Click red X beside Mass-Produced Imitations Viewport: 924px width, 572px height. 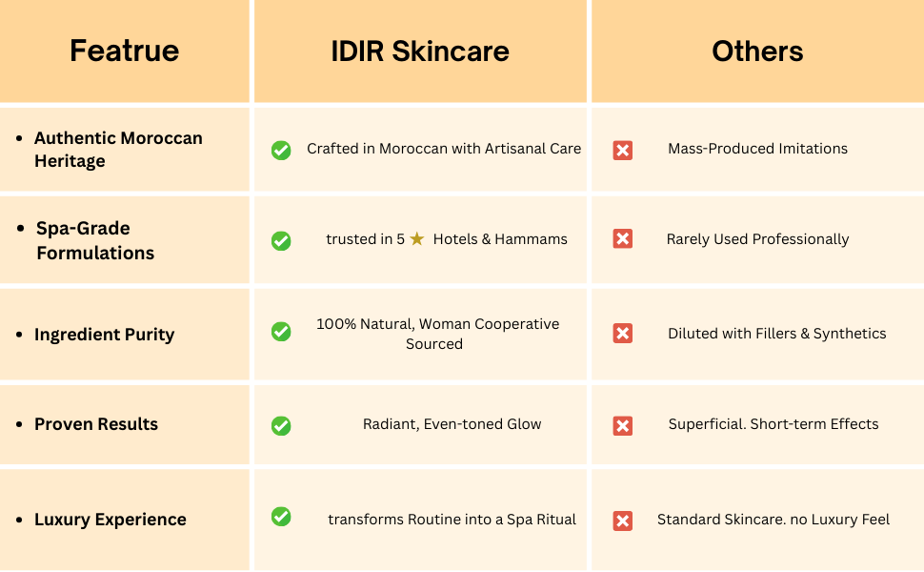coord(623,150)
